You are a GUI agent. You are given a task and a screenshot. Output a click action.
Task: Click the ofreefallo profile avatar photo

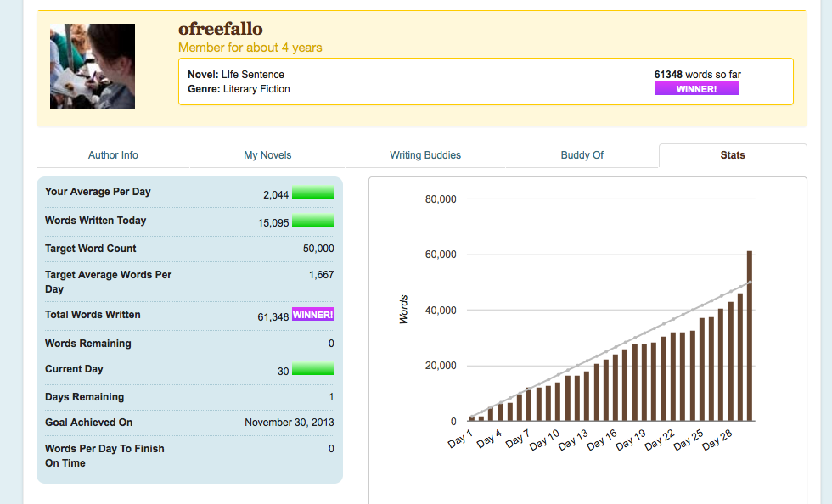pyautogui.click(x=92, y=66)
